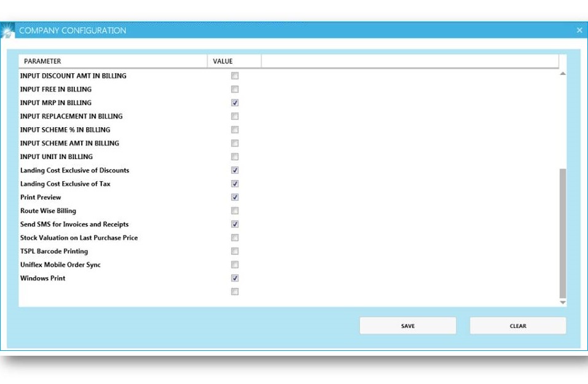Disable Landing Cost Exclusive of Tax

[233, 184]
